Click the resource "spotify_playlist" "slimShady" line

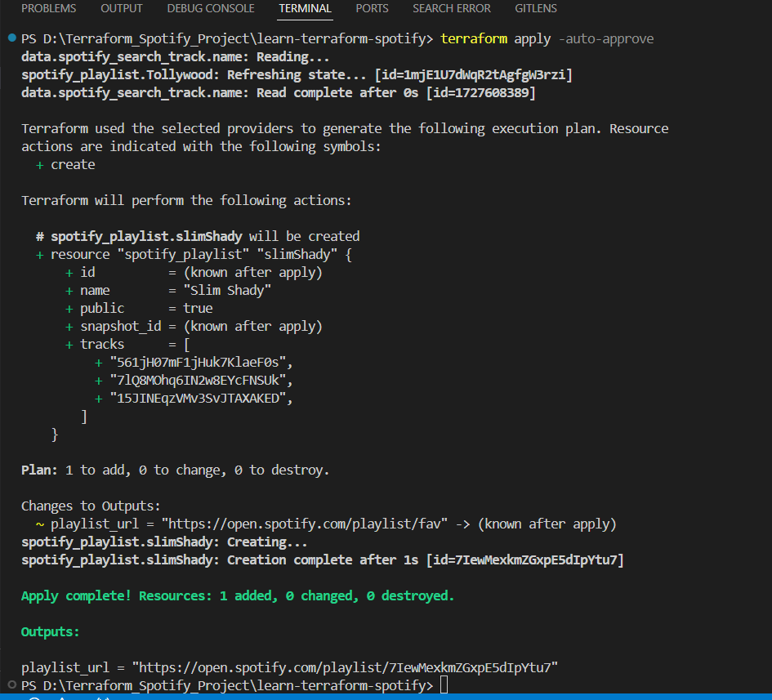tap(194, 255)
